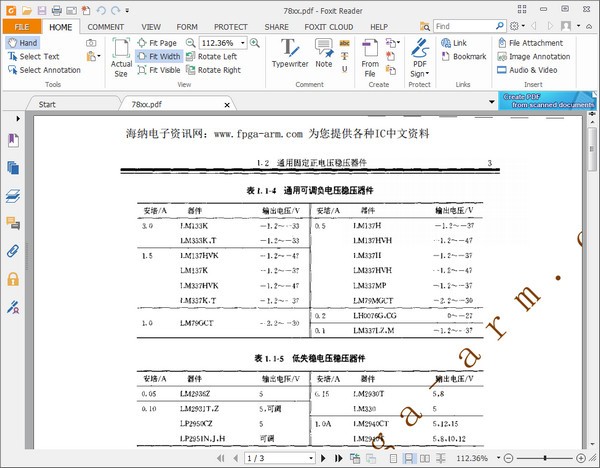Click the Actual Size icon
This screenshot has height=468, width=600.
[x=121, y=56]
